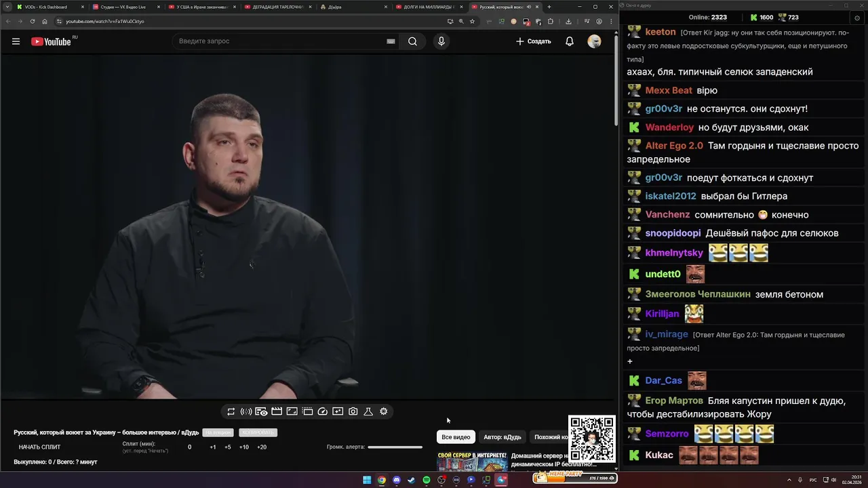Take a video screenshot with camera icon
Screen dimensions: 868x488
point(353,411)
